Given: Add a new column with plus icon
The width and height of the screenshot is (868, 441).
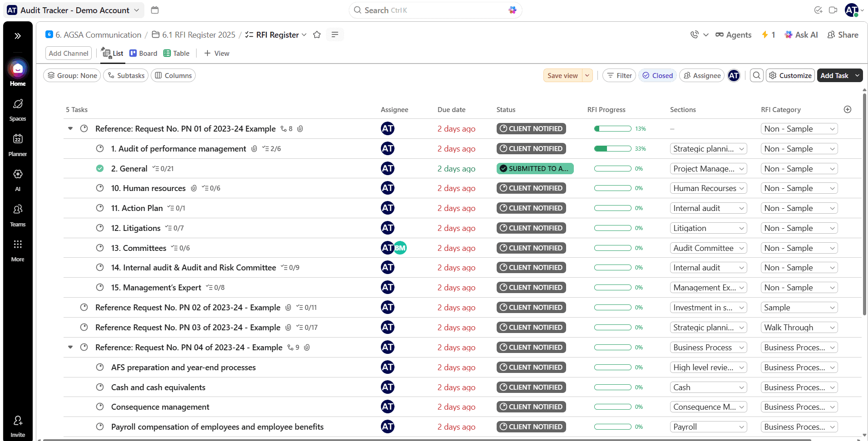Looking at the screenshot, I should click(x=848, y=109).
